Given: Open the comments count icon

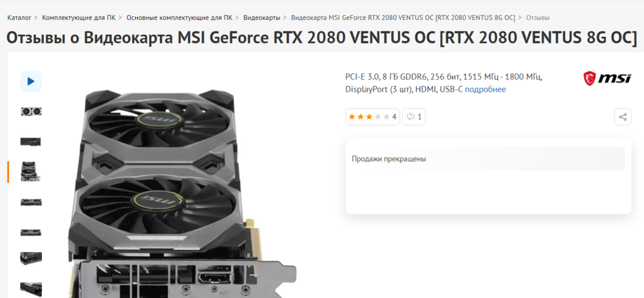Looking at the screenshot, I should (x=413, y=117).
